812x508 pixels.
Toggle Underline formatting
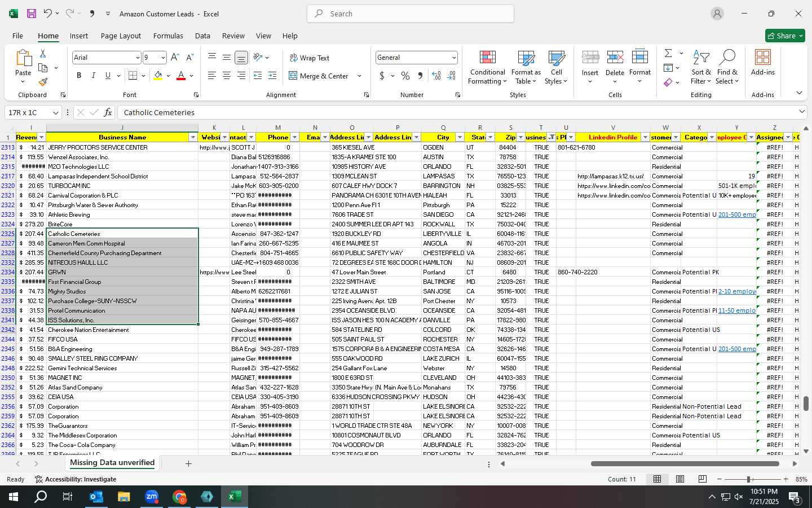108,76
